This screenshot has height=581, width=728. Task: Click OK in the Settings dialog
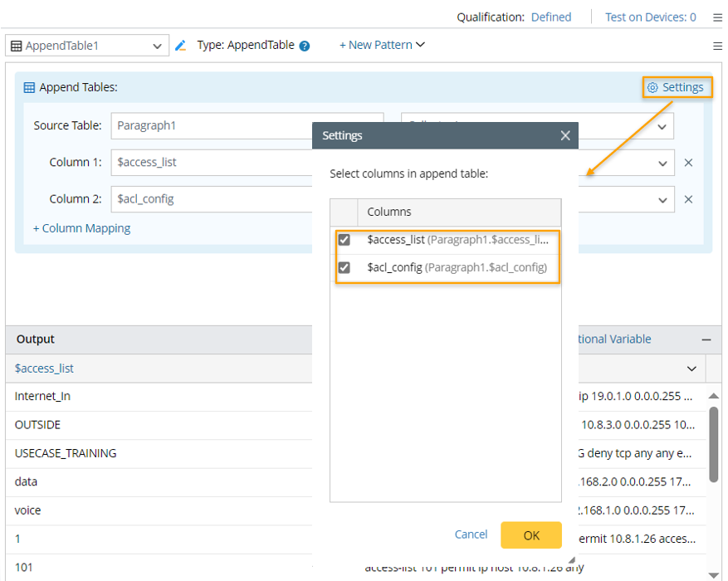530,535
